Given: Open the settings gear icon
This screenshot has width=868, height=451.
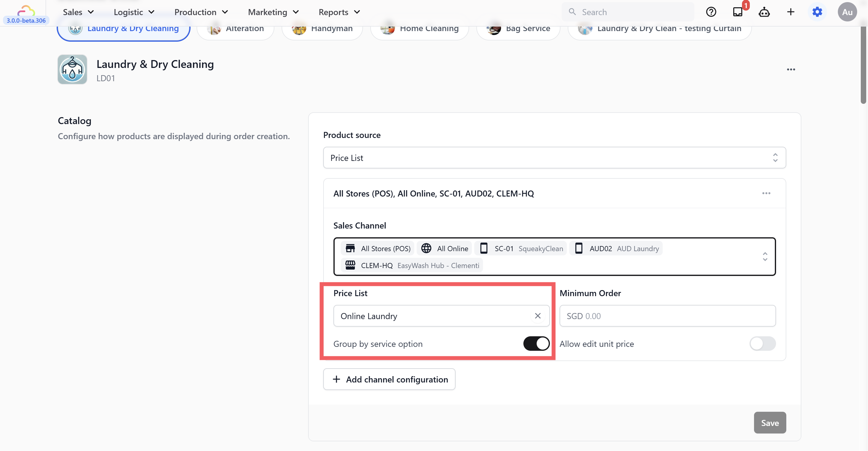Looking at the screenshot, I should tap(817, 12).
